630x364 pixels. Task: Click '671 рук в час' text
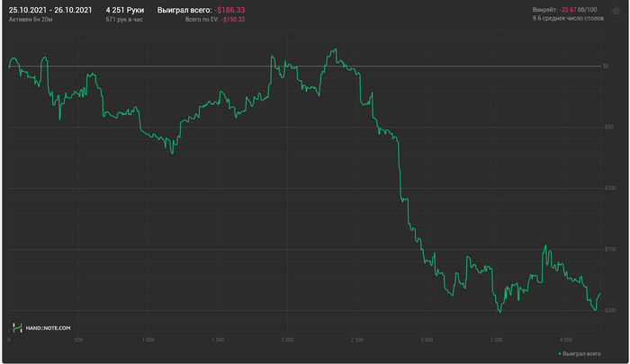click(124, 19)
